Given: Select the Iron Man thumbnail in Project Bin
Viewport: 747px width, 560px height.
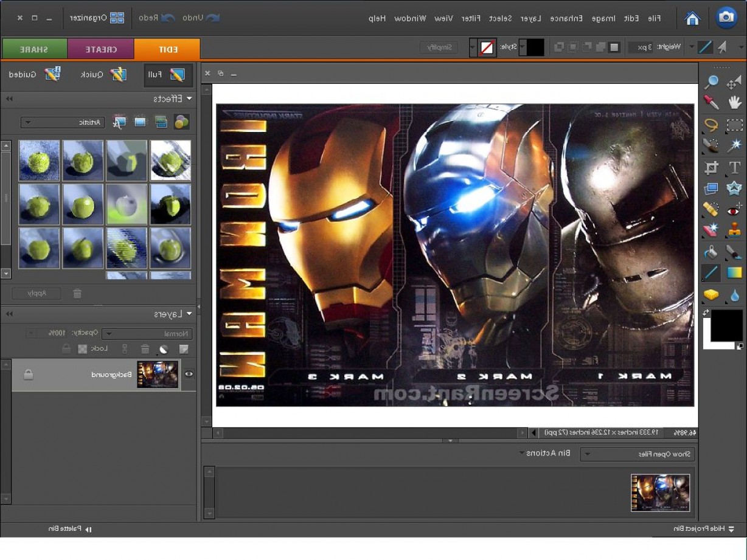Looking at the screenshot, I should click(x=661, y=493).
